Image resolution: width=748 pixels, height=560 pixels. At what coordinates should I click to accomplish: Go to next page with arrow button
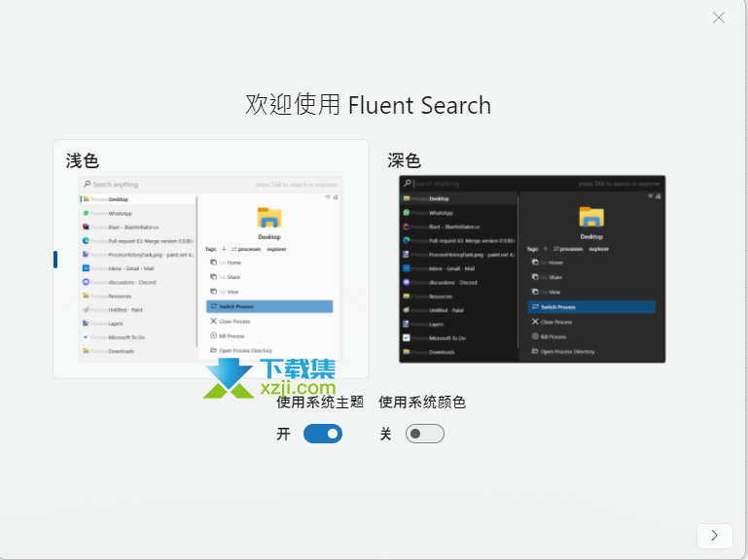pos(714,536)
